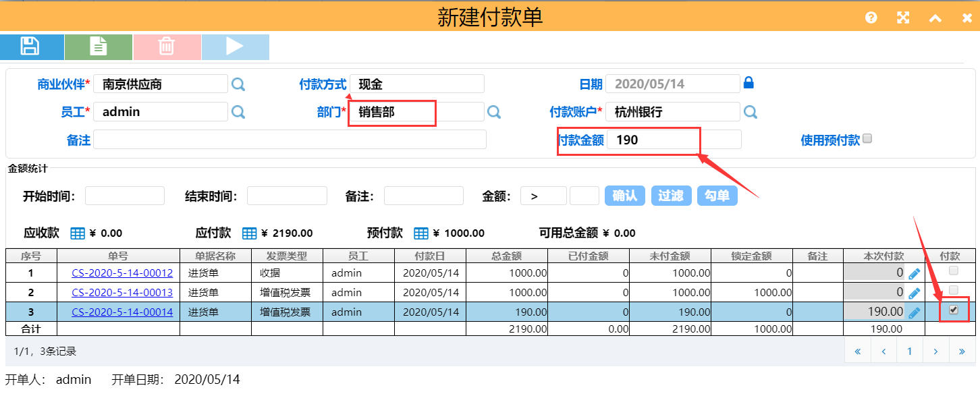Image resolution: width=980 pixels, height=396 pixels.
Task: Click the blue play arrow toolbar button
Action: click(x=234, y=47)
